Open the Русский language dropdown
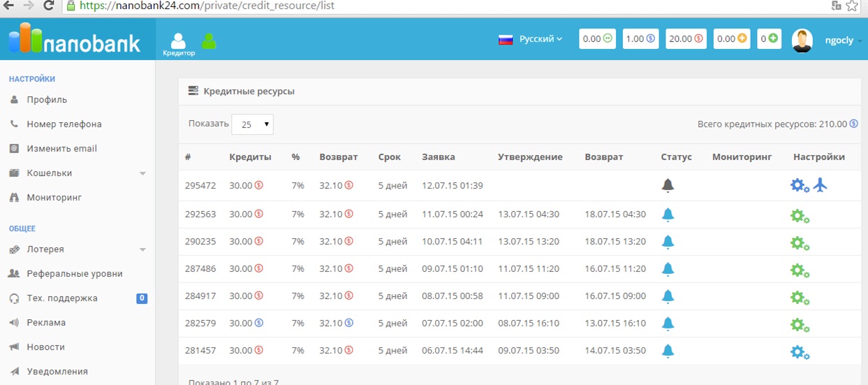 [x=531, y=39]
